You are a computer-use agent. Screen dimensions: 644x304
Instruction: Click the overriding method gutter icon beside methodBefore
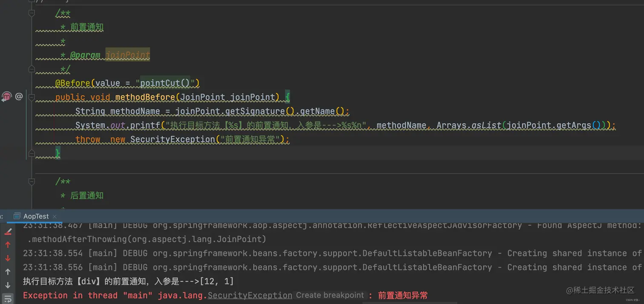click(x=6, y=97)
